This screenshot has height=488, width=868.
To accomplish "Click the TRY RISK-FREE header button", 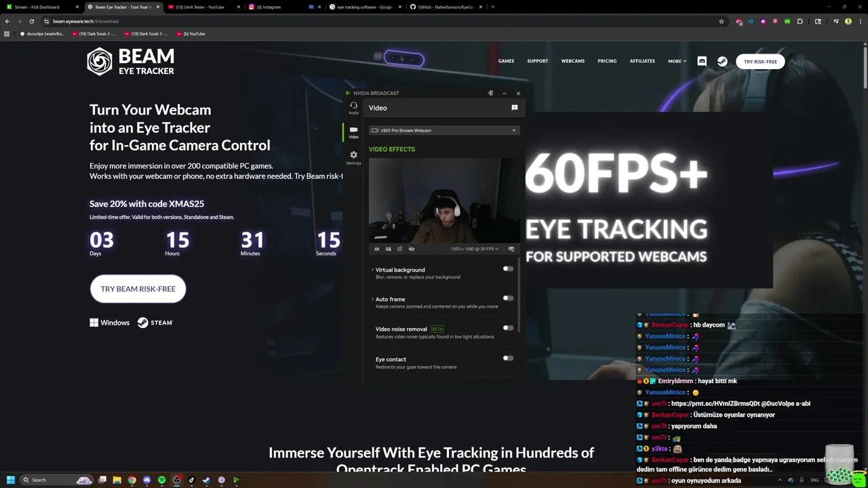I will tap(760, 61).
